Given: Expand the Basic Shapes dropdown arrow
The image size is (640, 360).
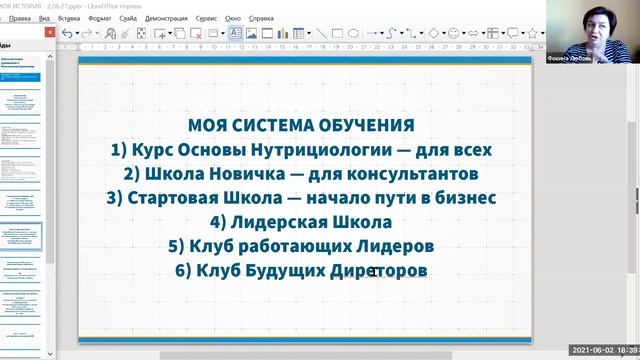Looking at the screenshot, I should pos(443,33).
